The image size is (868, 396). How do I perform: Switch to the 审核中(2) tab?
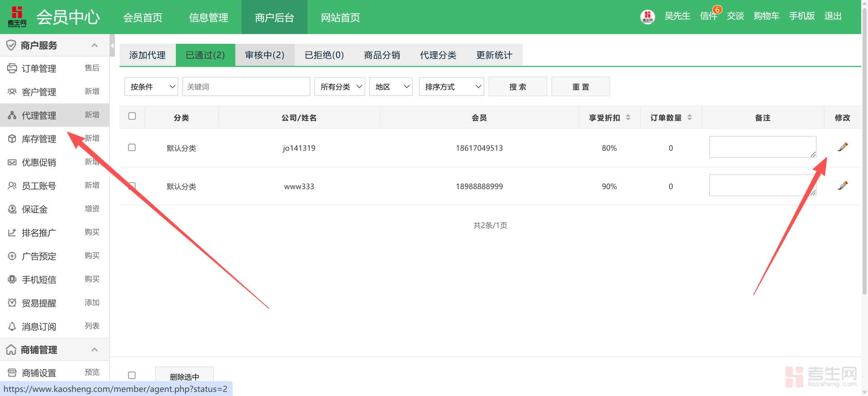click(x=264, y=55)
